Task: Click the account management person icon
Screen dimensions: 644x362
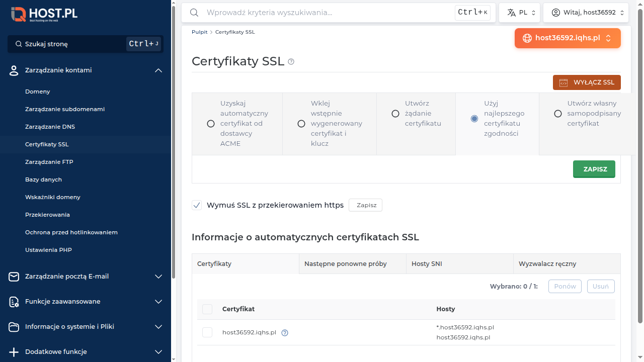Action: coord(14,70)
